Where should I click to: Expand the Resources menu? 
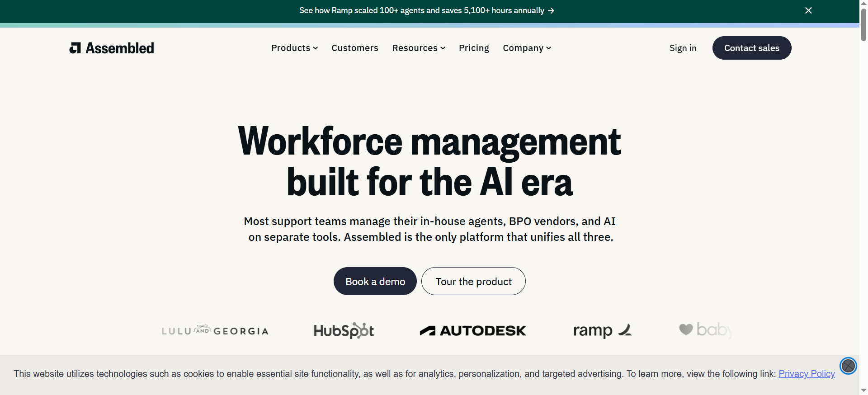point(419,48)
